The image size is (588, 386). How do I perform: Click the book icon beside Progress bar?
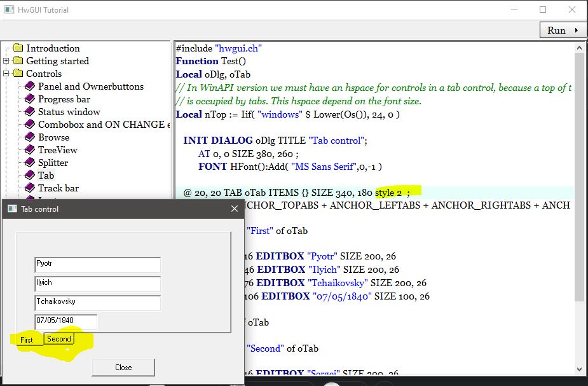pos(30,99)
